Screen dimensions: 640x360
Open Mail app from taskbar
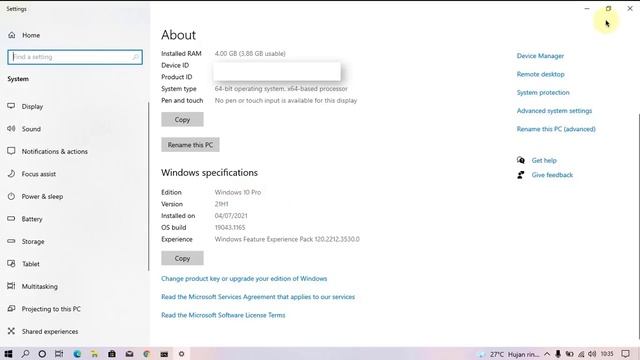click(x=129, y=354)
